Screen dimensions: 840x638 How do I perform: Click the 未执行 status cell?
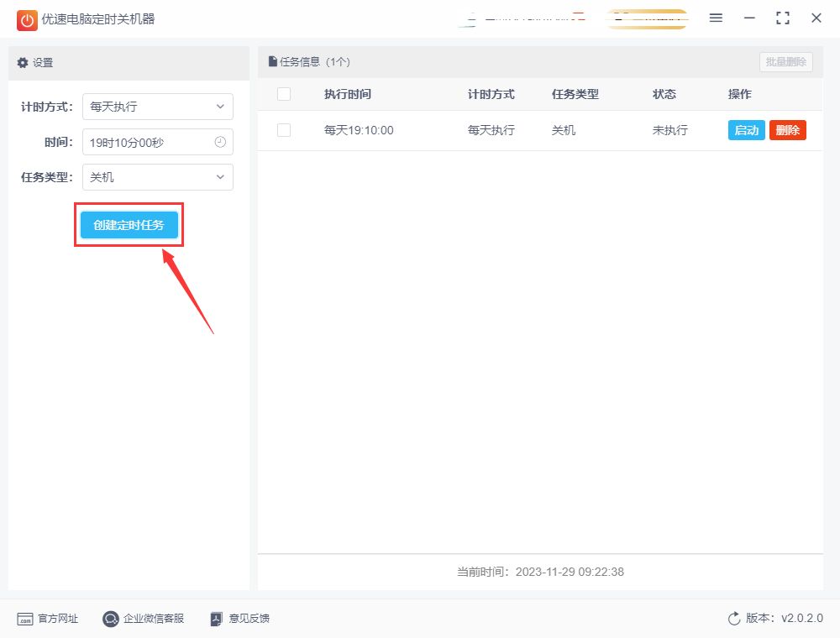pyautogui.click(x=670, y=130)
